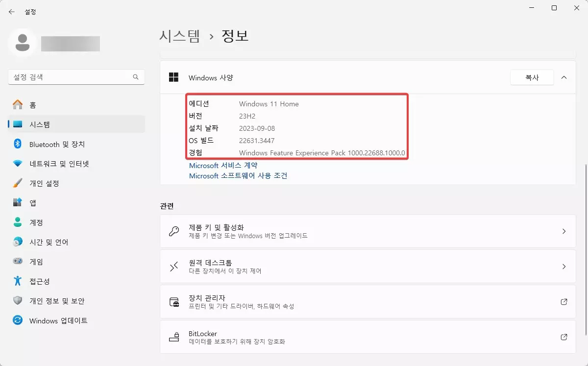The width and height of the screenshot is (588, 366).
Task: Open 시간 및 언어 settings
Action: pyautogui.click(x=76, y=242)
